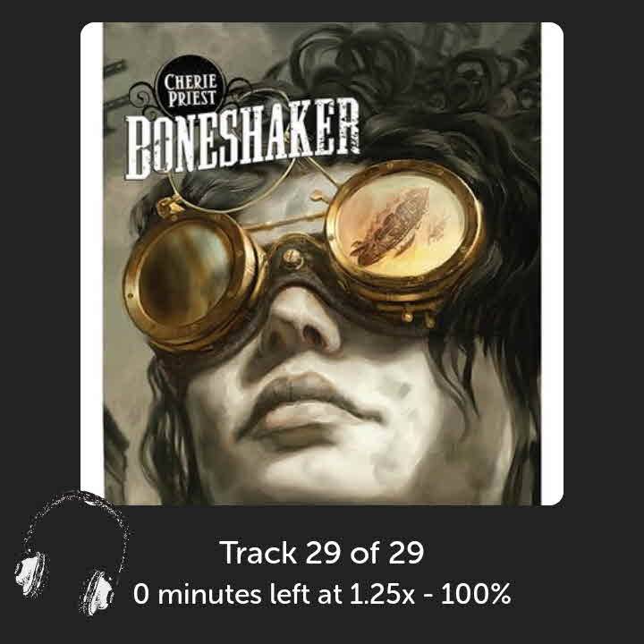
Task: Click the 'Track 29 of 29' label
Action: pyautogui.click(x=322, y=553)
